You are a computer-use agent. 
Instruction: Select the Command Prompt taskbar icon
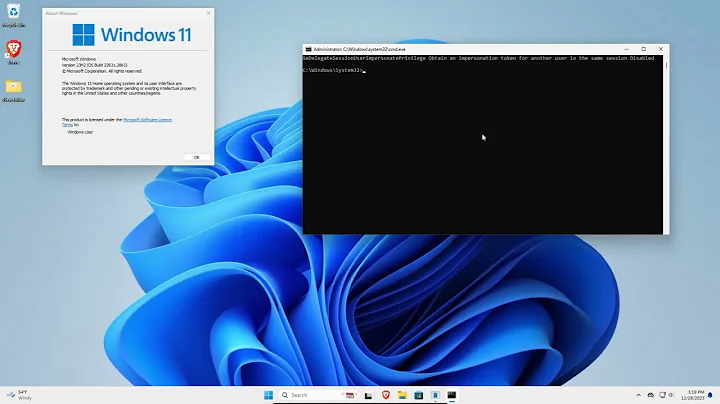(452, 395)
